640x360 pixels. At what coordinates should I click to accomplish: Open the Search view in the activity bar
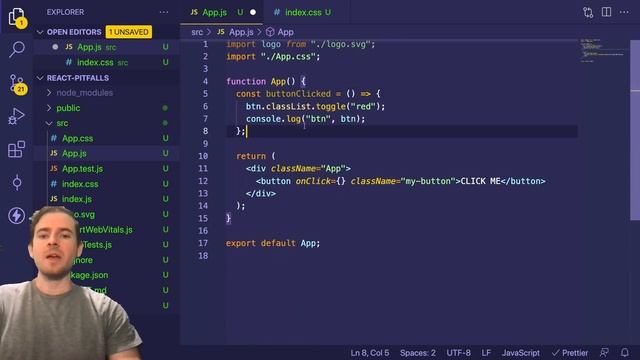click(x=17, y=49)
